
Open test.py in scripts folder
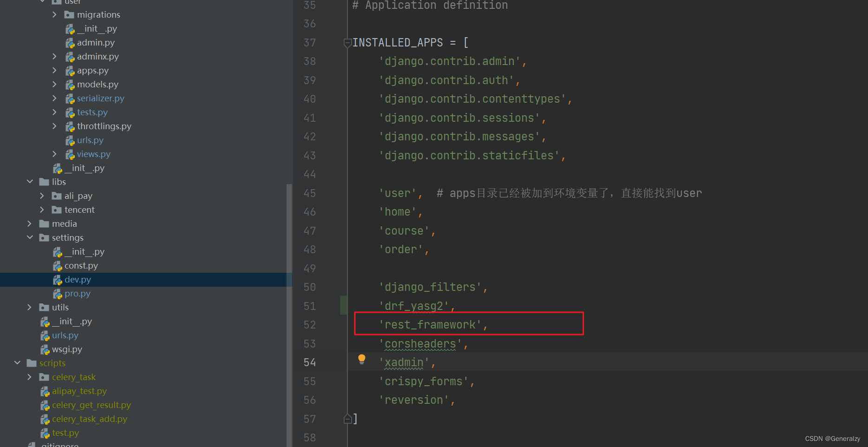tap(65, 433)
